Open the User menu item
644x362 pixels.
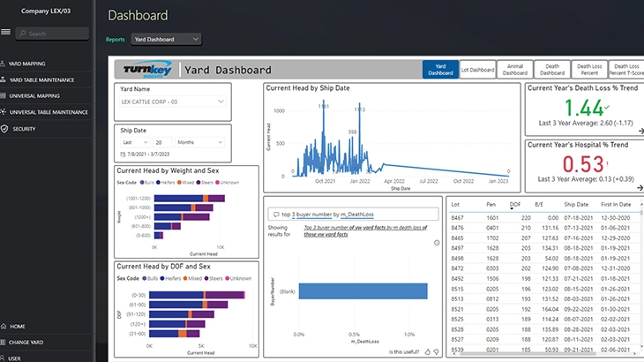[14, 358]
